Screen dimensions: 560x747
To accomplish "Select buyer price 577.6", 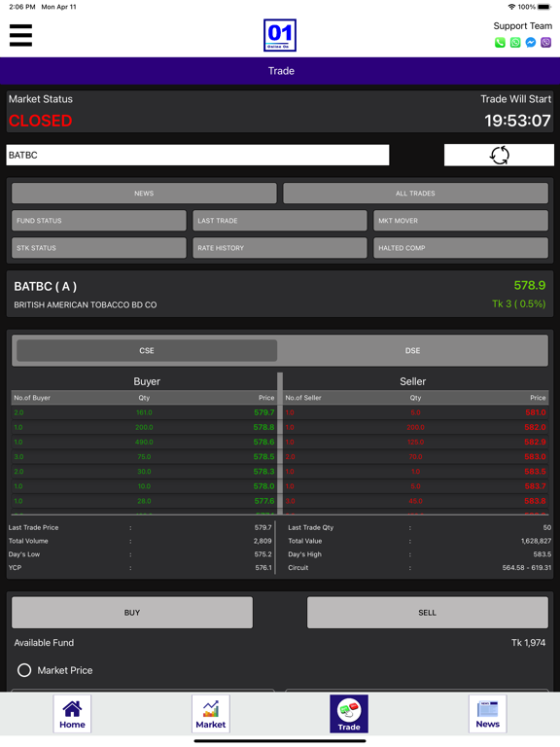I will 264,501.
